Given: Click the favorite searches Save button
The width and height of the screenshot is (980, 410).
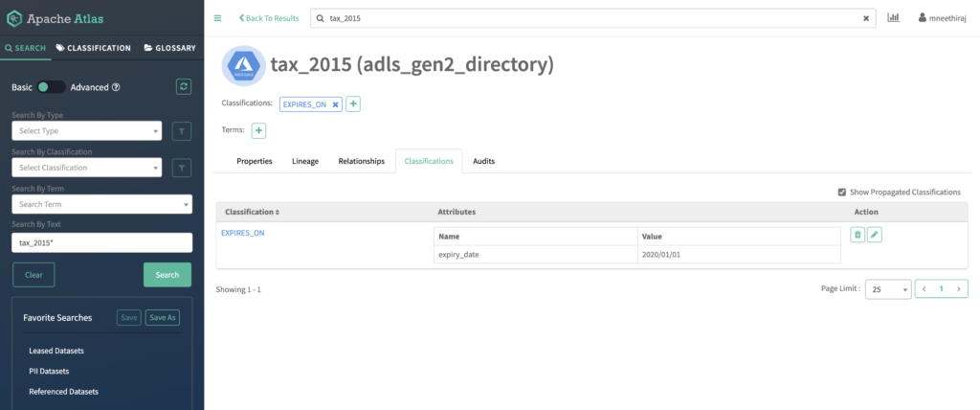Looking at the screenshot, I should [129, 317].
